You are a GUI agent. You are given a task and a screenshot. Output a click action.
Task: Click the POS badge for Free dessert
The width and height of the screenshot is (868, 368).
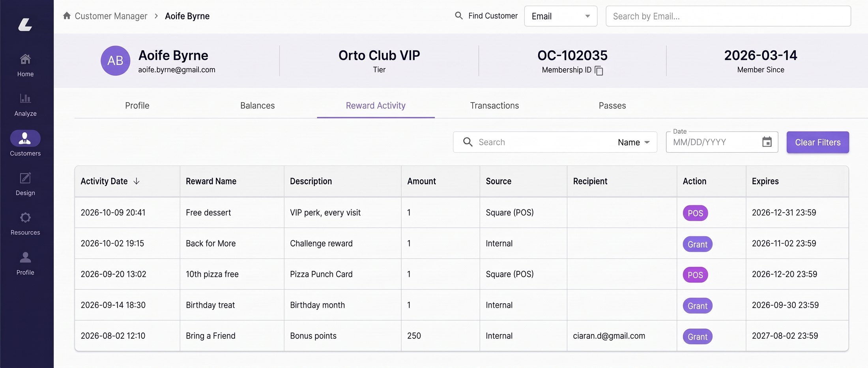pyautogui.click(x=695, y=213)
